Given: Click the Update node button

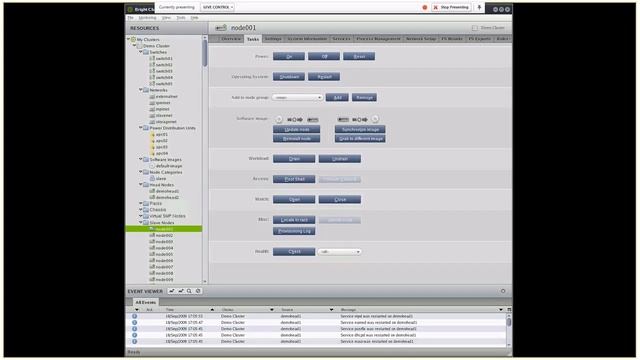Looking at the screenshot, I should (297, 129).
